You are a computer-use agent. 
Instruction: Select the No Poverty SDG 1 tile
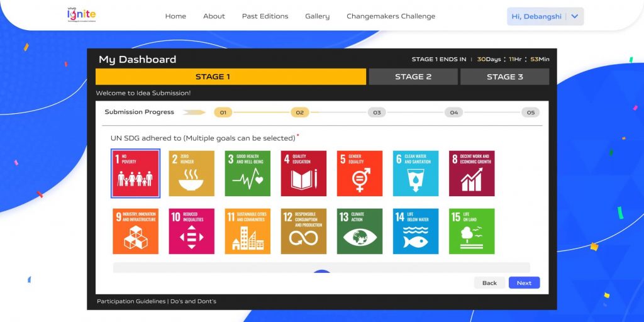[x=136, y=174]
